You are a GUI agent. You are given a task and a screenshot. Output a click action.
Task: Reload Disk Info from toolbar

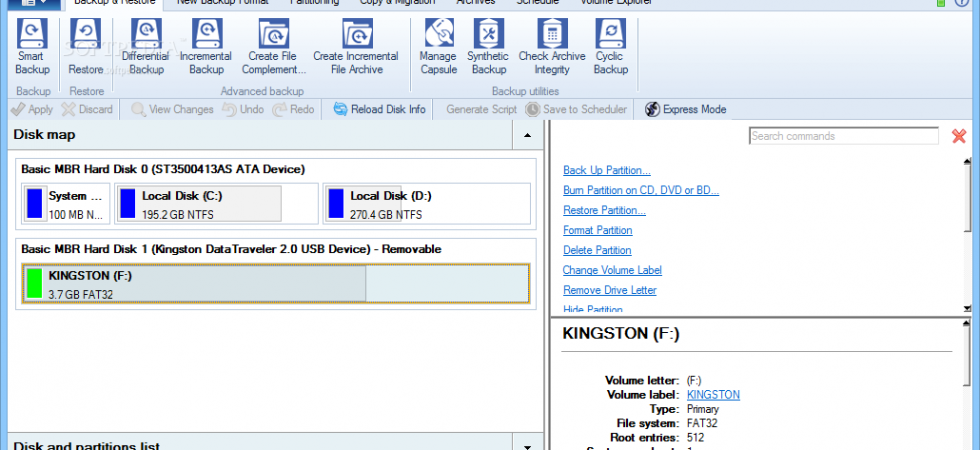(379, 109)
